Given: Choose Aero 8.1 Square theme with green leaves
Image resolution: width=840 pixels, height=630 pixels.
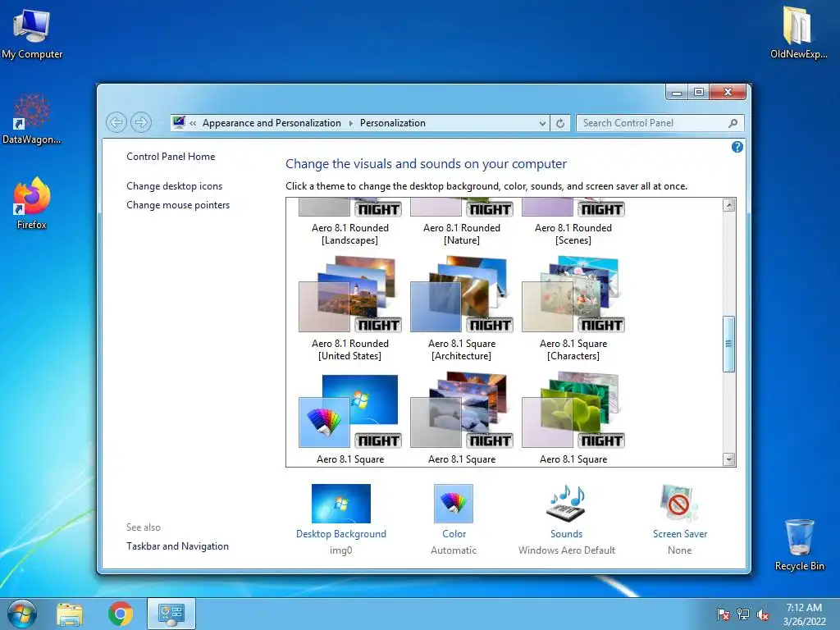Looking at the screenshot, I should click(x=573, y=418).
